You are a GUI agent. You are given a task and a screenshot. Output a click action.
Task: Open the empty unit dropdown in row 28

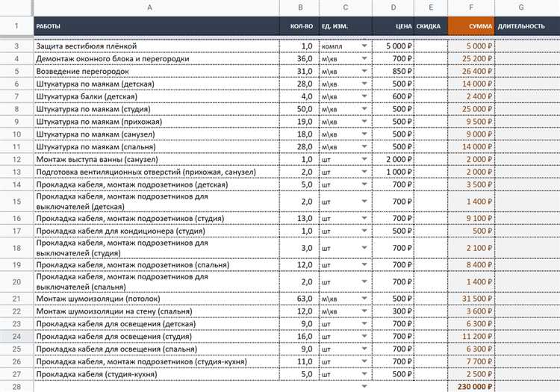(364, 386)
